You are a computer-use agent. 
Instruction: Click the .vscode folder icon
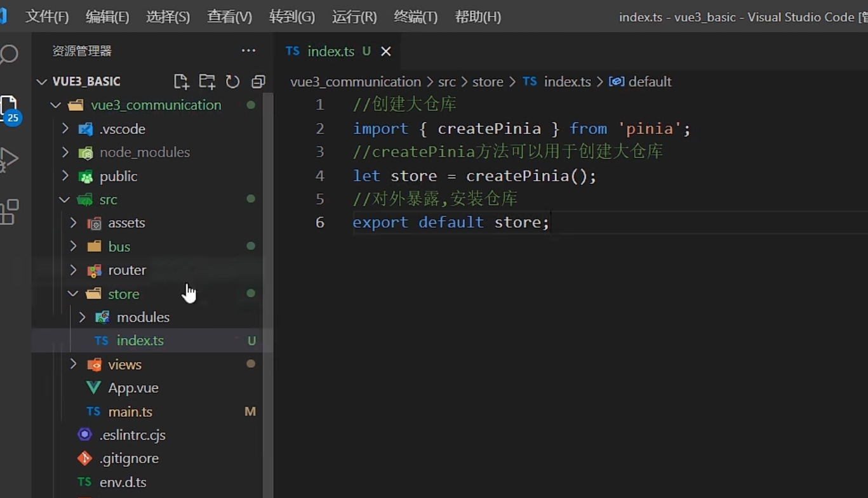85,129
